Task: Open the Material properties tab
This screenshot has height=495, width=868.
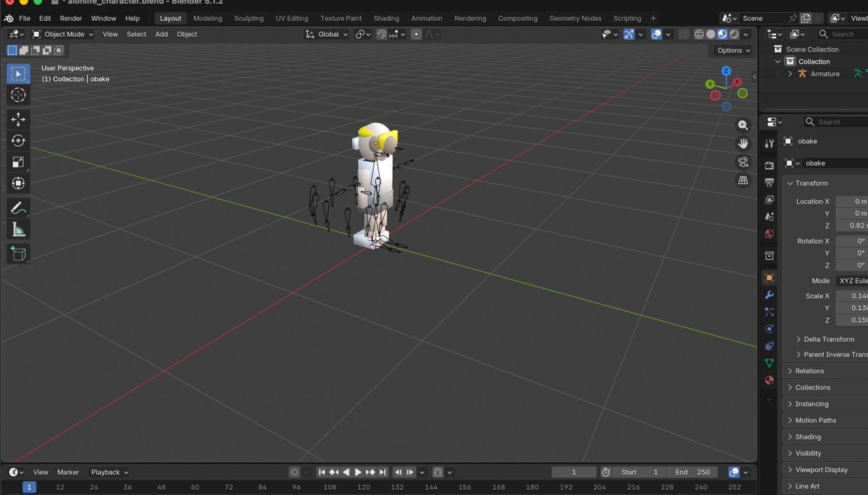Action: pyautogui.click(x=769, y=380)
